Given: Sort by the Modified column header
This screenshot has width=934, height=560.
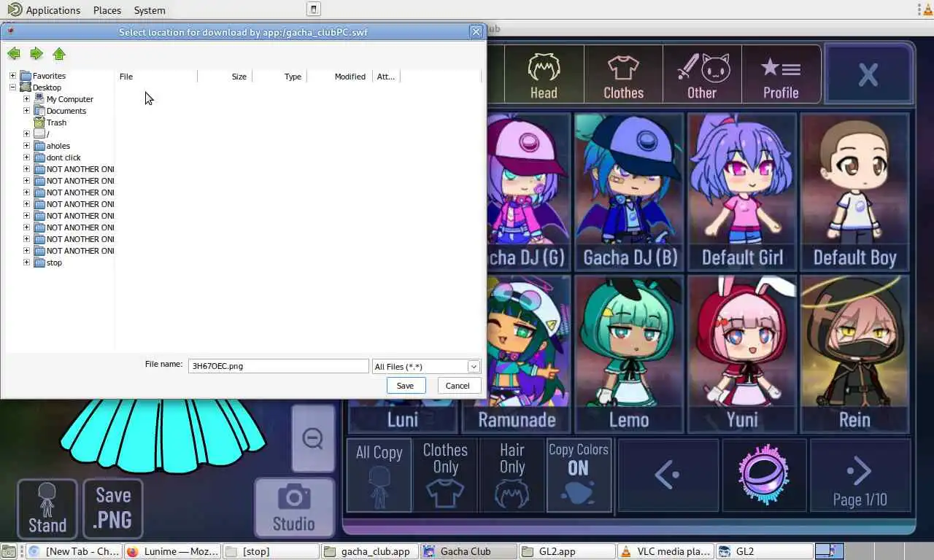Looking at the screenshot, I should pyautogui.click(x=340, y=77).
